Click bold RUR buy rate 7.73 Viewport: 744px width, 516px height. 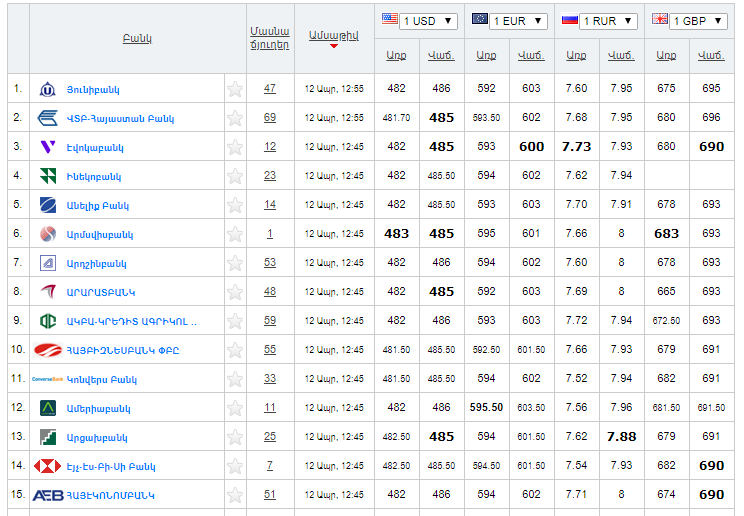(577, 147)
